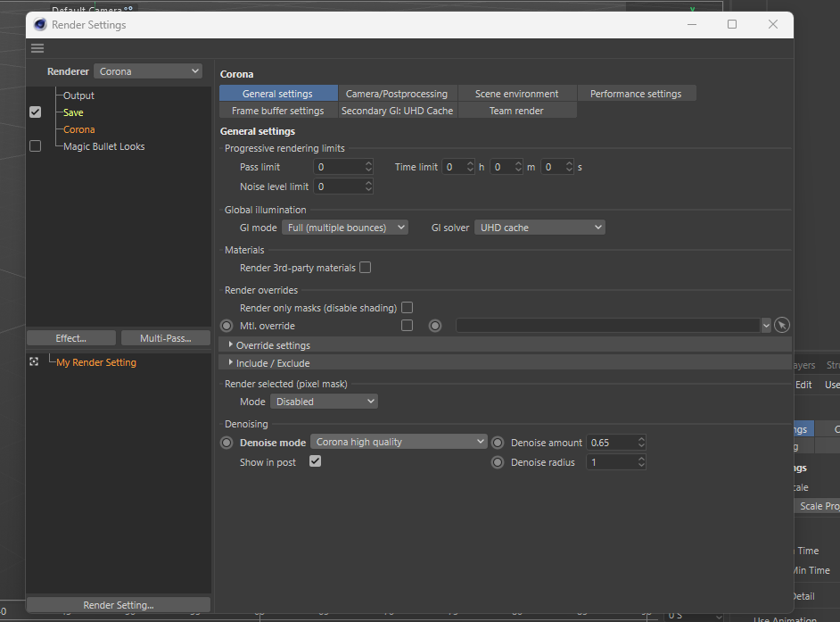Open the pixel mask Mode dropdown
Screen dimensions: 840x622
coord(324,402)
